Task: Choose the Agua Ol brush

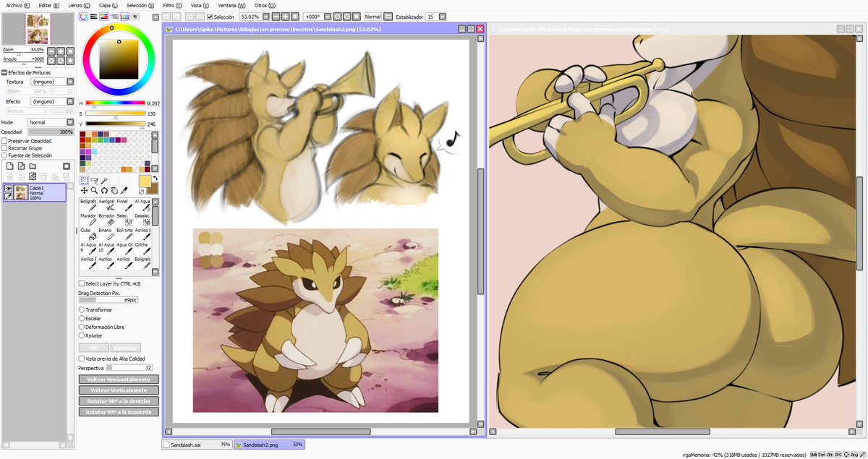Action: point(124,248)
